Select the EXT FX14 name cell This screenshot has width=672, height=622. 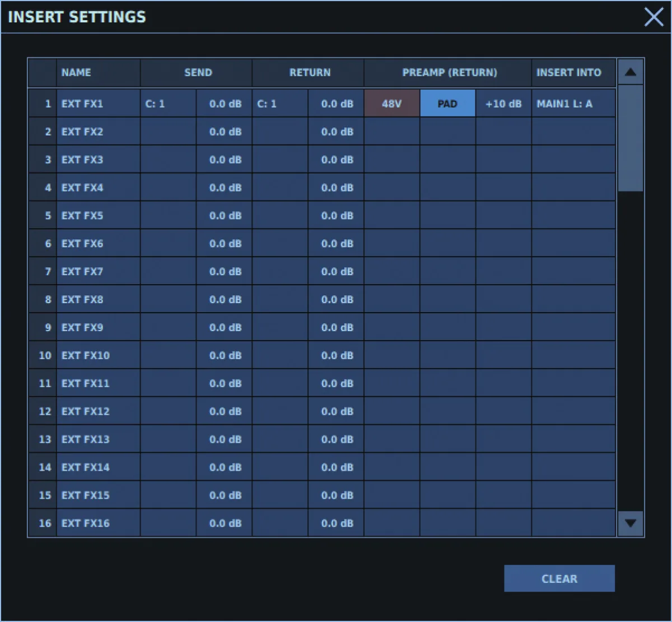click(98, 467)
